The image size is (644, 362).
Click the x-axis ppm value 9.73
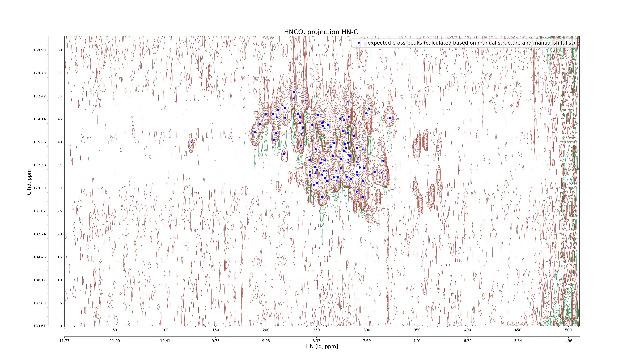coord(215,341)
